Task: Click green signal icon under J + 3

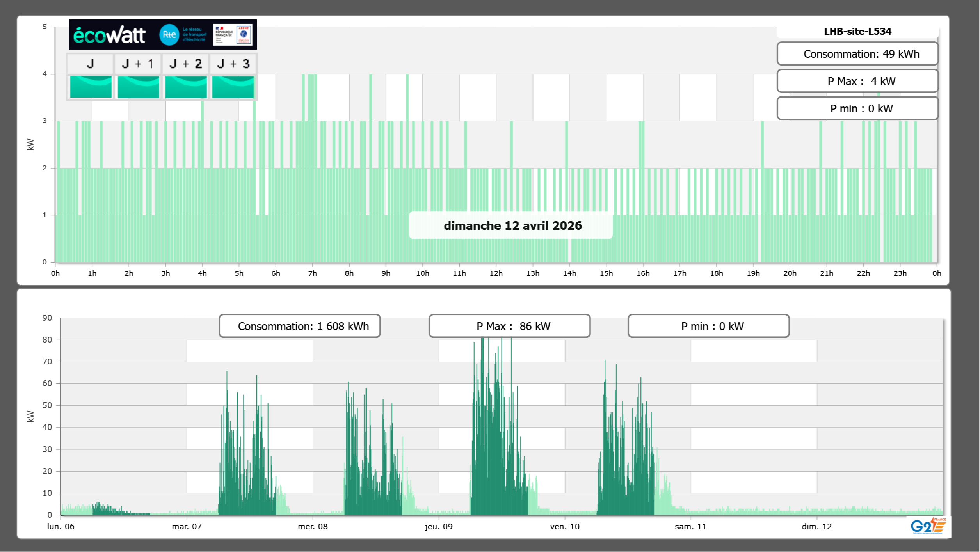Action: click(233, 87)
